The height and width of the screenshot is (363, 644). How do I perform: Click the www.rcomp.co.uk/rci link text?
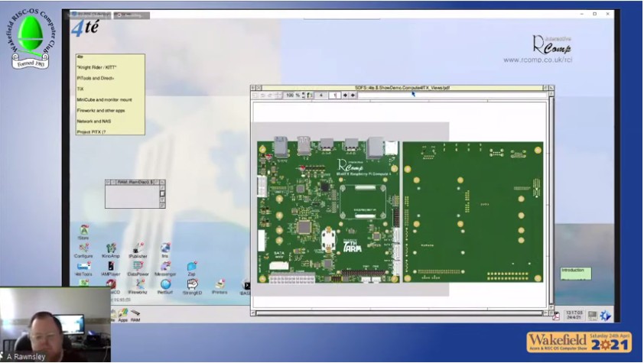pyautogui.click(x=538, y=60)
